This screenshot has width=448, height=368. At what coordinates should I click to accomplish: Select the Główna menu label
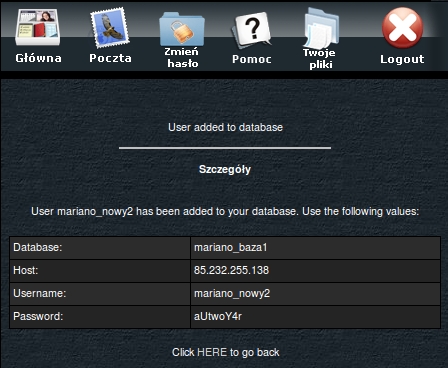tap(38, 58)
